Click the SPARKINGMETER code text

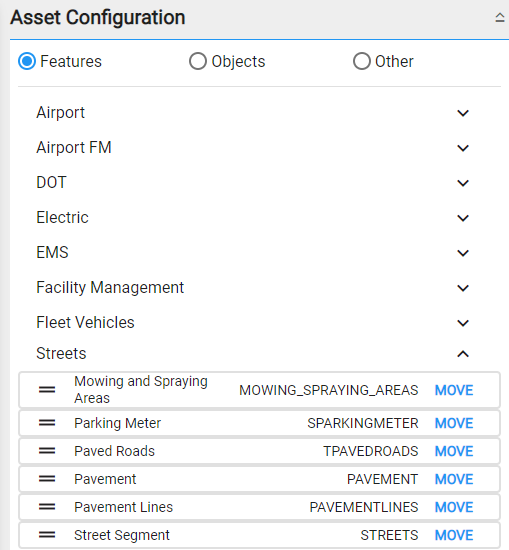pos(363,423)
